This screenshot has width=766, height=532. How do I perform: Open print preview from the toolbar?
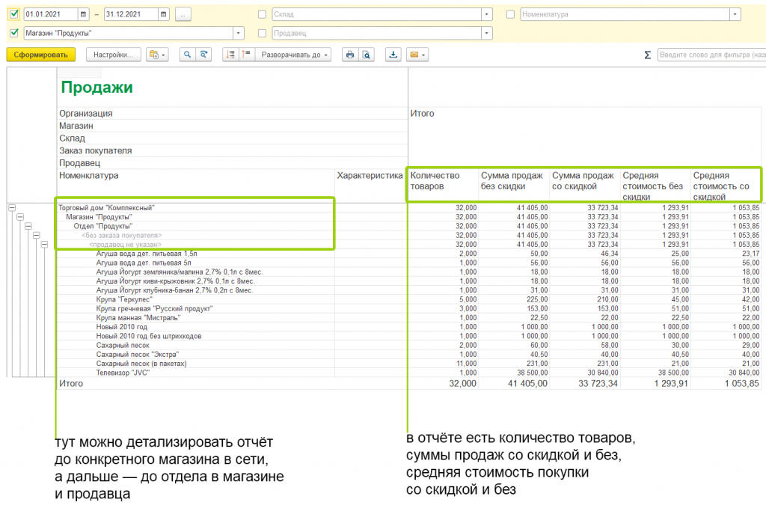coord(366,55)
